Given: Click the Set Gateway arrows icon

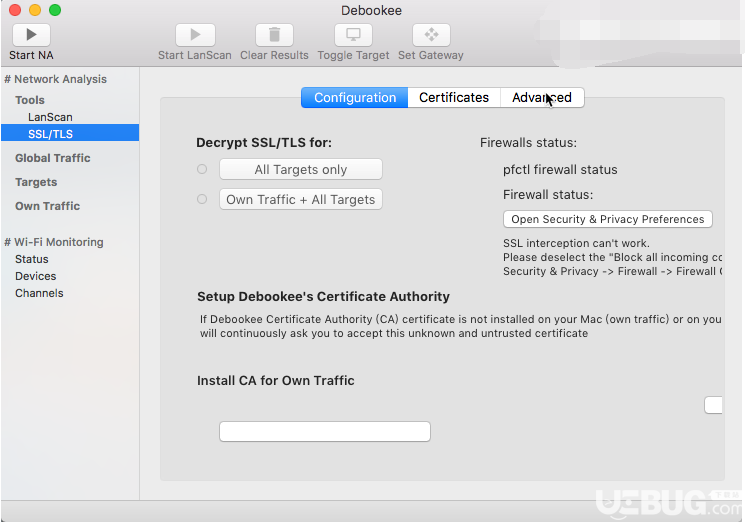Looking at the screenshot, I should 431,35.
